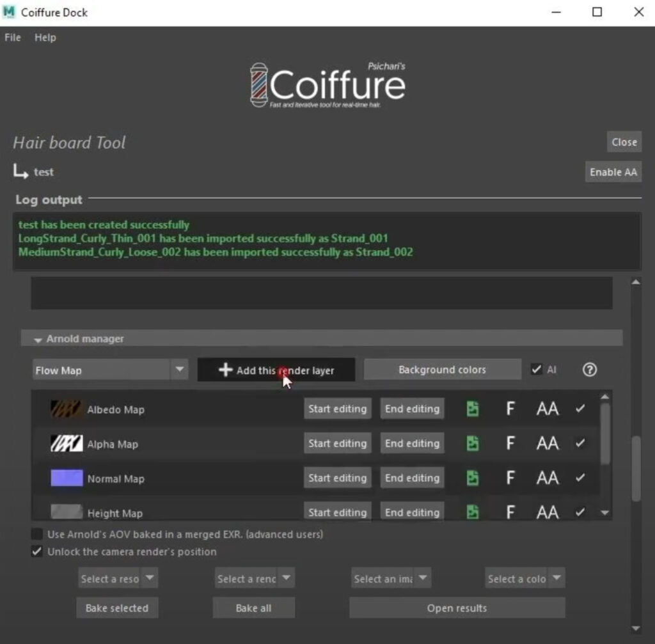
Task: Toggle the checkmark in Albedo Map row
Action: pyautogui.click(x=580, y=409)
